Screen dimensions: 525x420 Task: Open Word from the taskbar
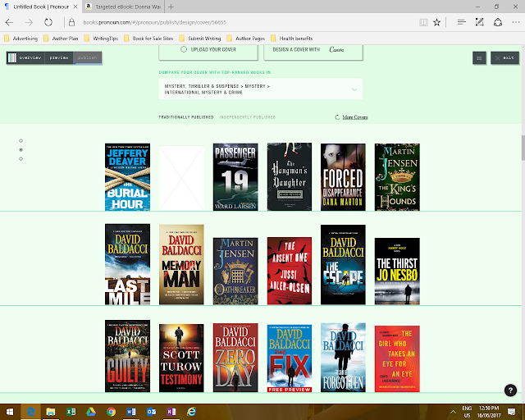[131, 411]
